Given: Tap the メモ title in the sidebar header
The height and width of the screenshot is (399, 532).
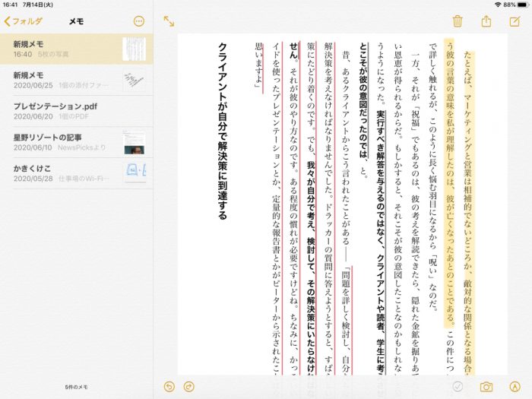Looking at the screenshot, I should [76, 21].
